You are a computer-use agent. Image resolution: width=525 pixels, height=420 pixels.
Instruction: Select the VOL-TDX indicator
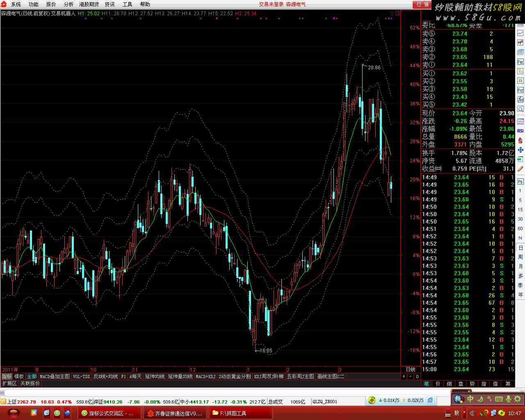(81, 376)
